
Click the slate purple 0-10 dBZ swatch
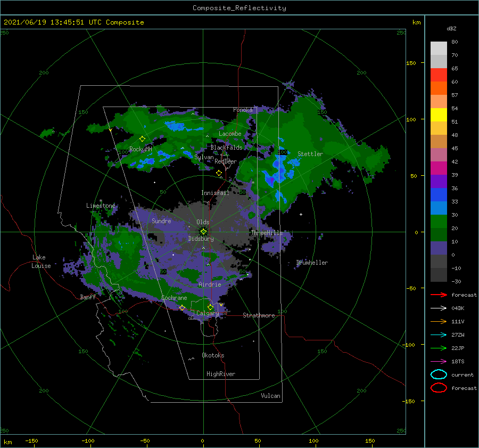coord(439,248)
